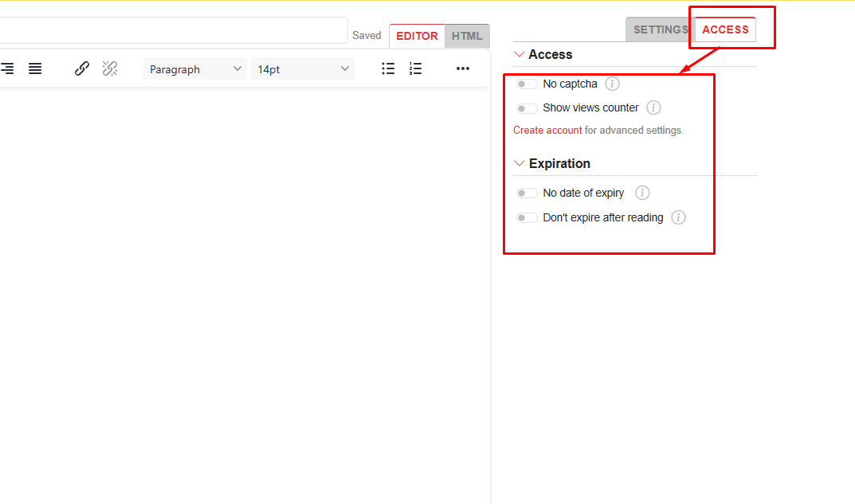This screenshot has width=855, height=504.
Task: Open more toolbar options via ellipsis icon
Action: (x=463, y=69)
